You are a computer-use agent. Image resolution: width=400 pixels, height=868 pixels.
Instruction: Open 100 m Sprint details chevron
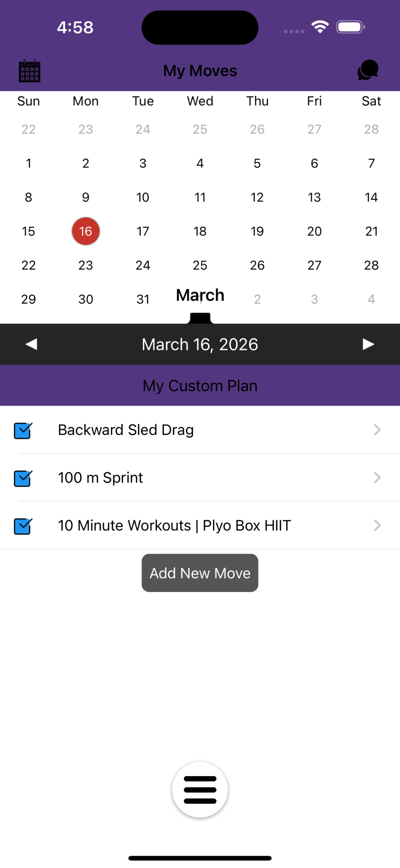[377, 478]
